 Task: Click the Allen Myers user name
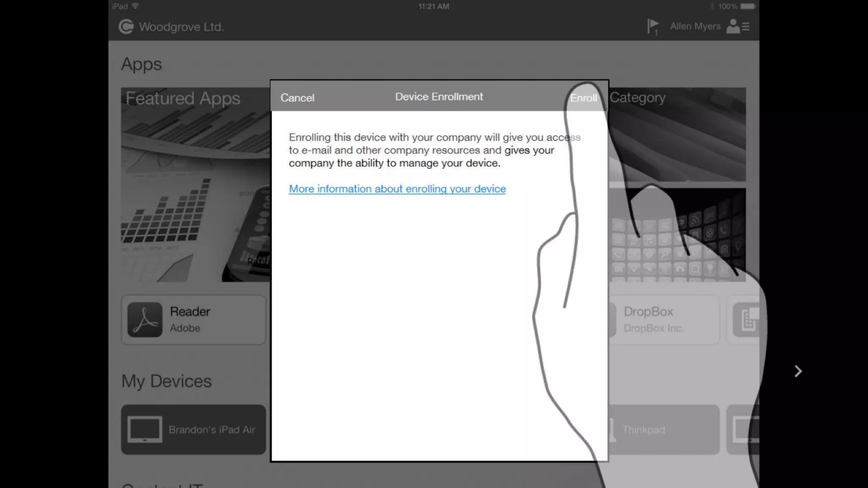coord(695,26)
